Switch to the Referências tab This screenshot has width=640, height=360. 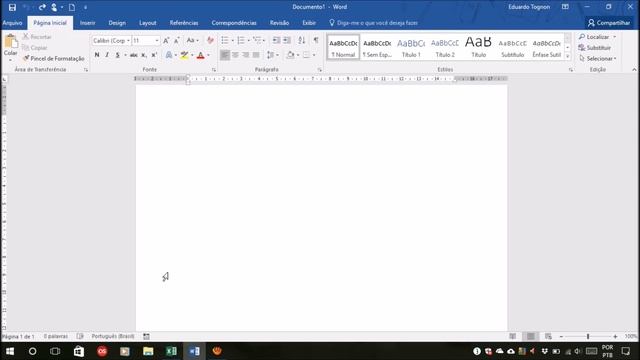(184, 23)
